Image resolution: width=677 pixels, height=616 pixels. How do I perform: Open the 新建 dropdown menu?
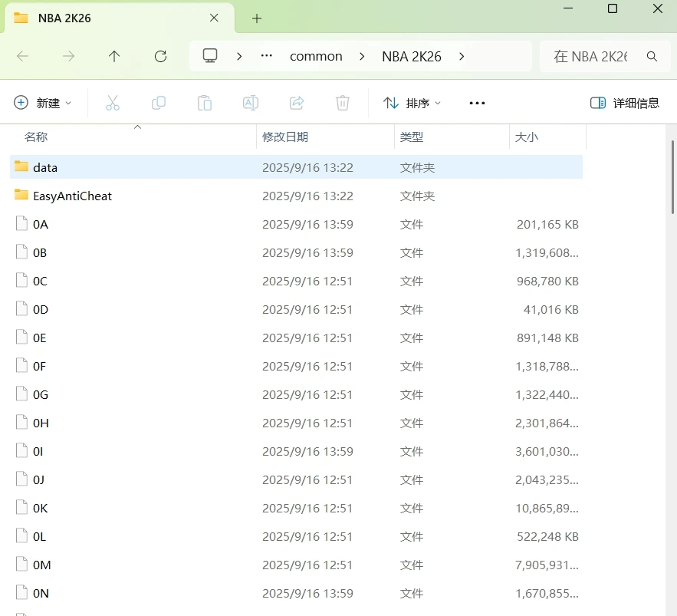tap(43, 103)
